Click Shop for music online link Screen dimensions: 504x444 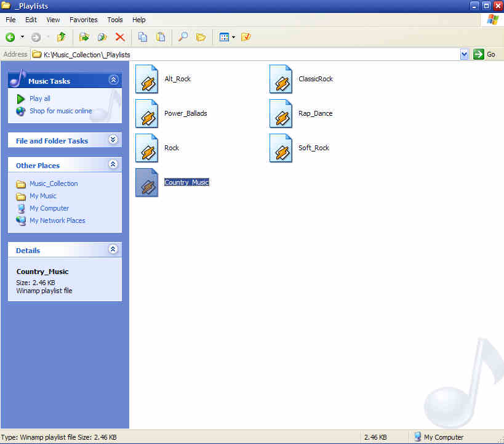[60, 111]
